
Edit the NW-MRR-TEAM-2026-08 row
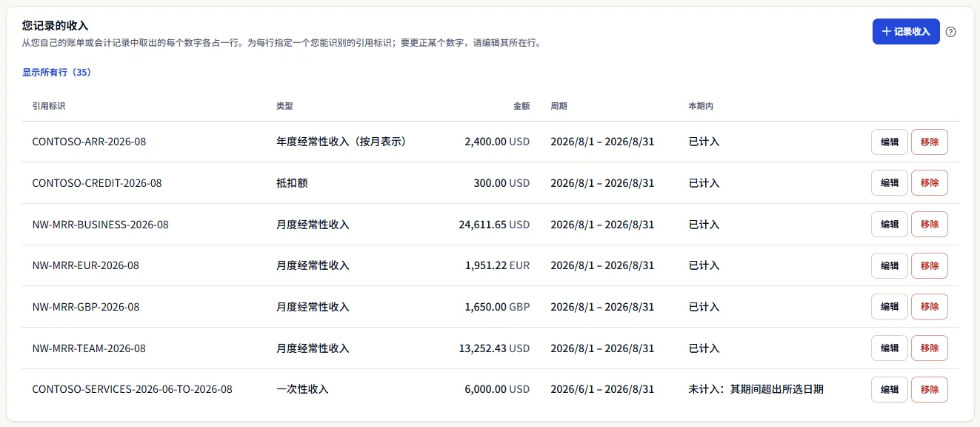point(890,348)
